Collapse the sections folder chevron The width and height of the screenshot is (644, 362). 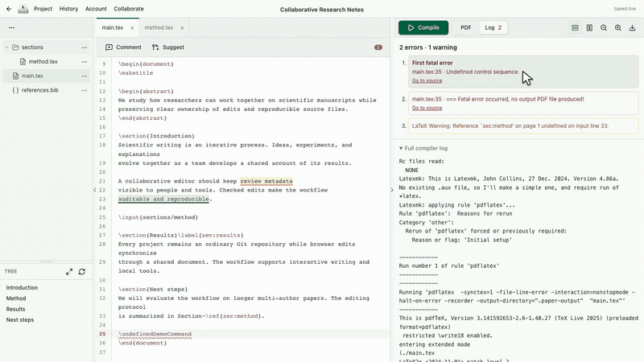(6, 47)
